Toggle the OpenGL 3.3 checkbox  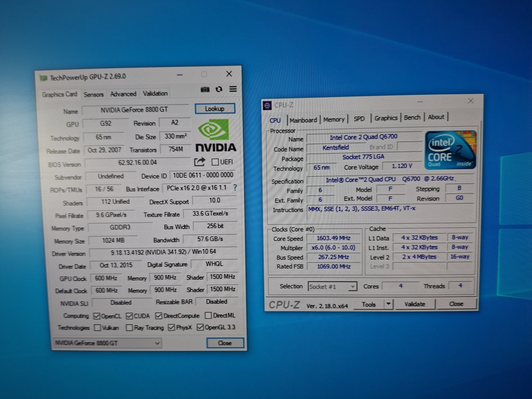click(x=200, y=327)
